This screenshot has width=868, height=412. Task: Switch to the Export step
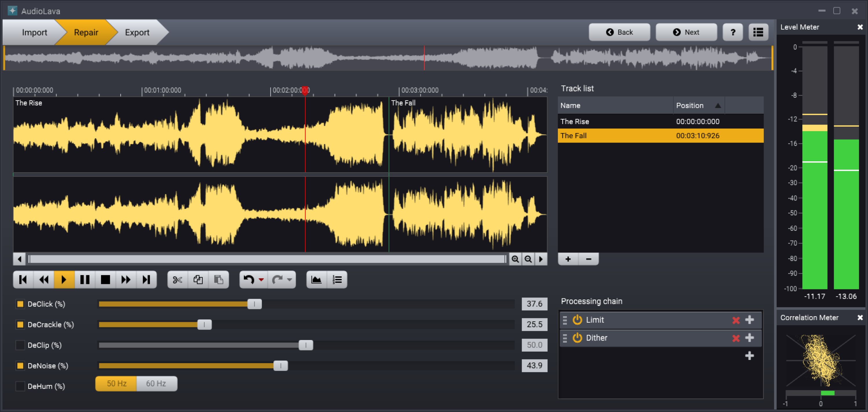[x=137, y=32]
